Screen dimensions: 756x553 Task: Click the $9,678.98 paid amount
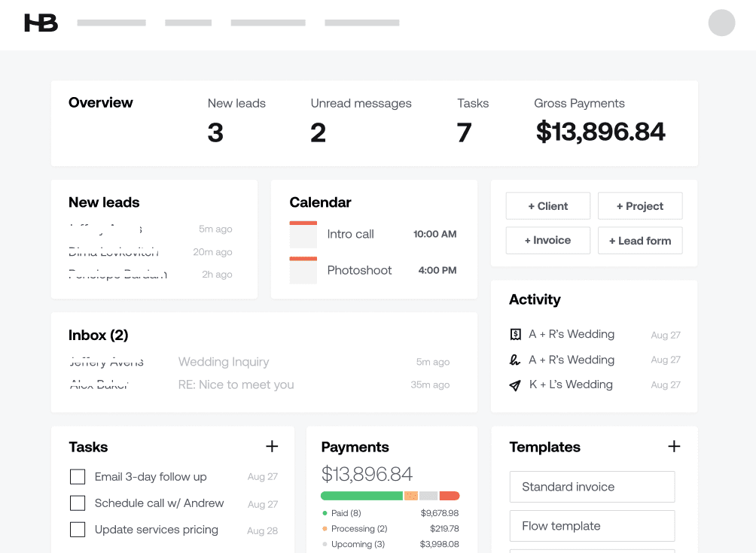[440, 513]
